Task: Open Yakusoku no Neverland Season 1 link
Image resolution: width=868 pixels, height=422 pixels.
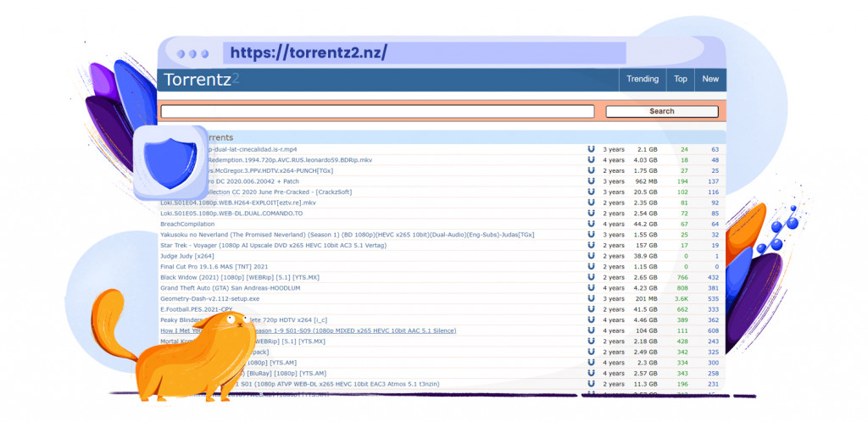Action: click(x=347, y=235)
